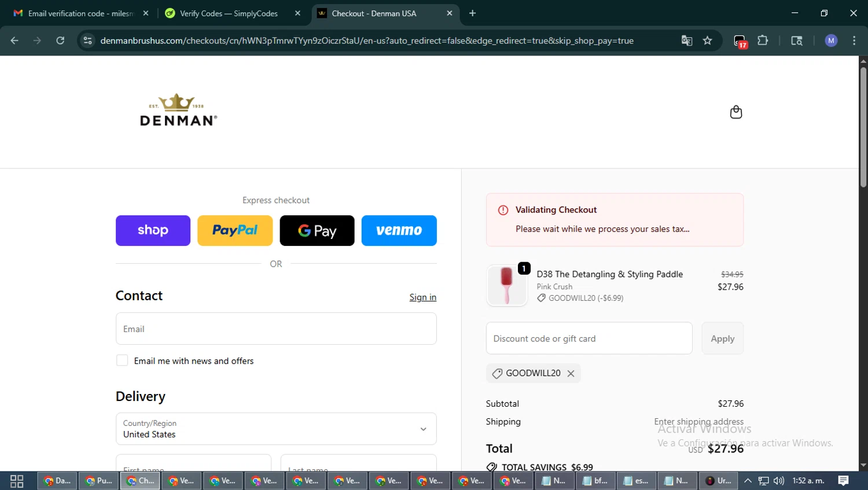Open the 'Ur...' app in taskbar
Screen dimensions: 868x490
point(718,481)
